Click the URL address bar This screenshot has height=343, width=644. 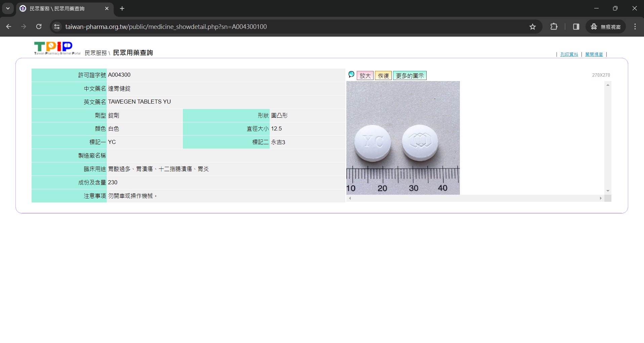(x=296, y=27)
